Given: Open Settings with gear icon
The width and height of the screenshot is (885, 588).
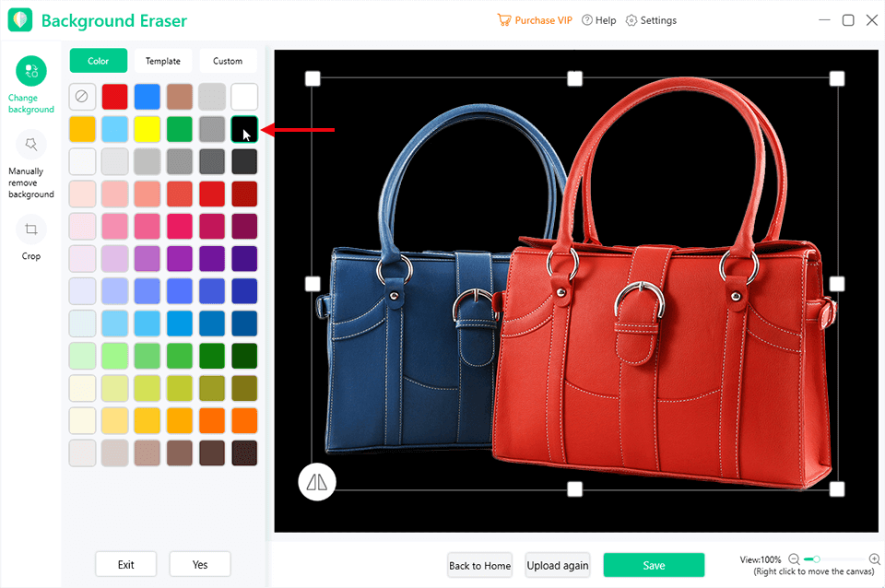Looking at the screenshot, I should [651, 20].
